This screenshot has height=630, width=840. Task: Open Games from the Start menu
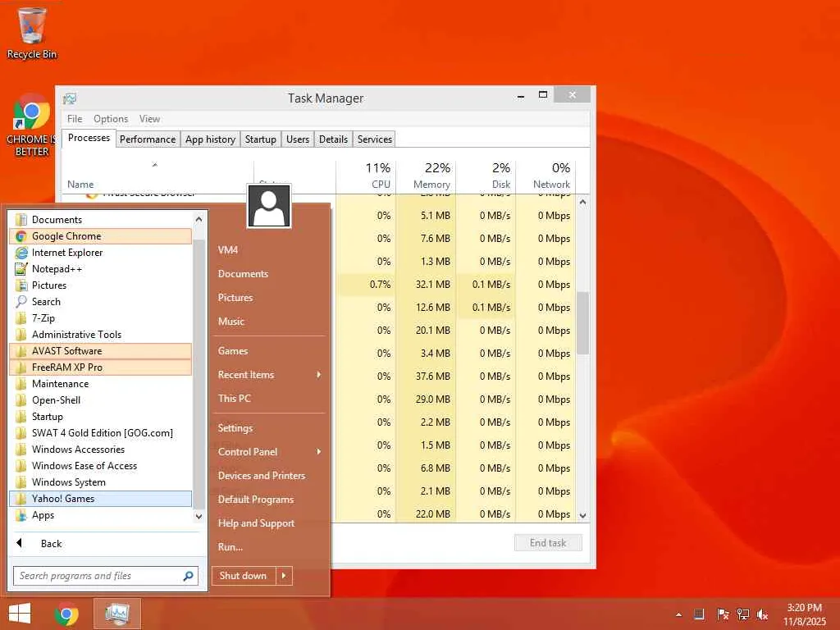[269, 351]
